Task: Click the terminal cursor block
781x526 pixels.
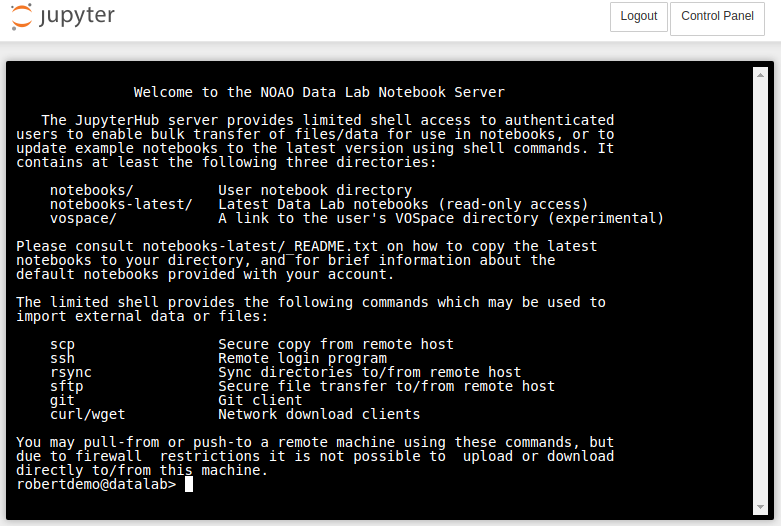Action: [x=189, y=484]
